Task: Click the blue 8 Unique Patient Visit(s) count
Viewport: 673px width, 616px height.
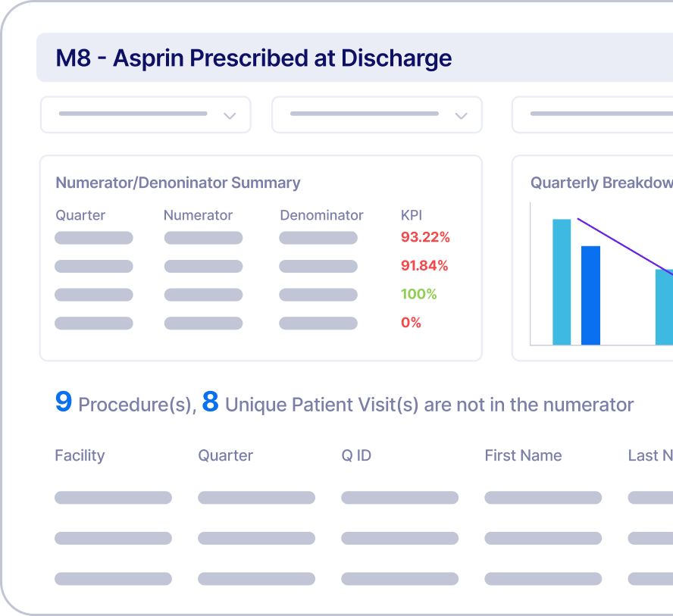Action: (x=211, y=403)
